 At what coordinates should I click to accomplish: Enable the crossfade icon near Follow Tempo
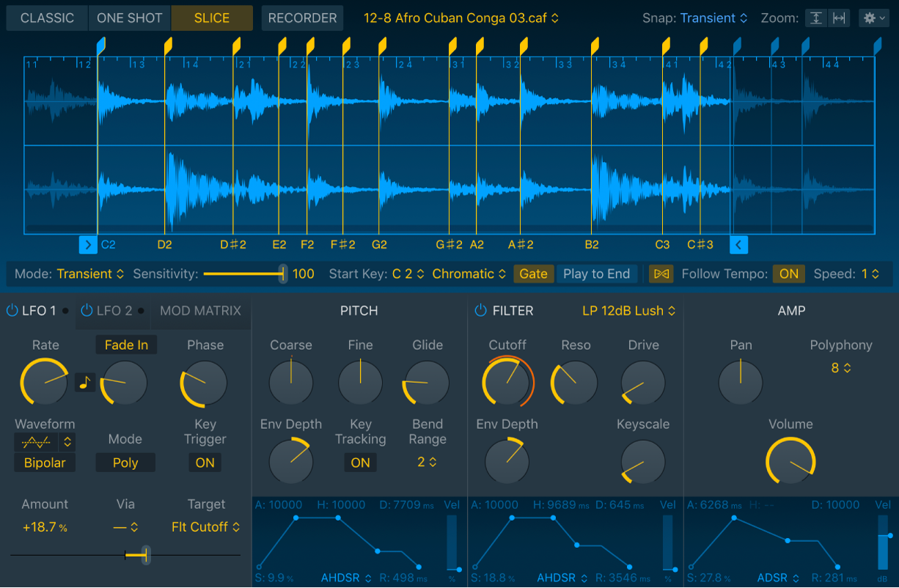[661, 273]
